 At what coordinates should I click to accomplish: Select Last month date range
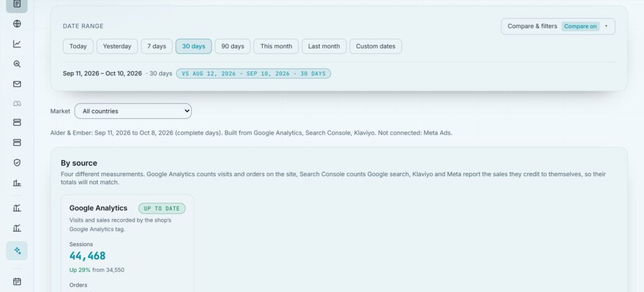click(x=324, y=47)
